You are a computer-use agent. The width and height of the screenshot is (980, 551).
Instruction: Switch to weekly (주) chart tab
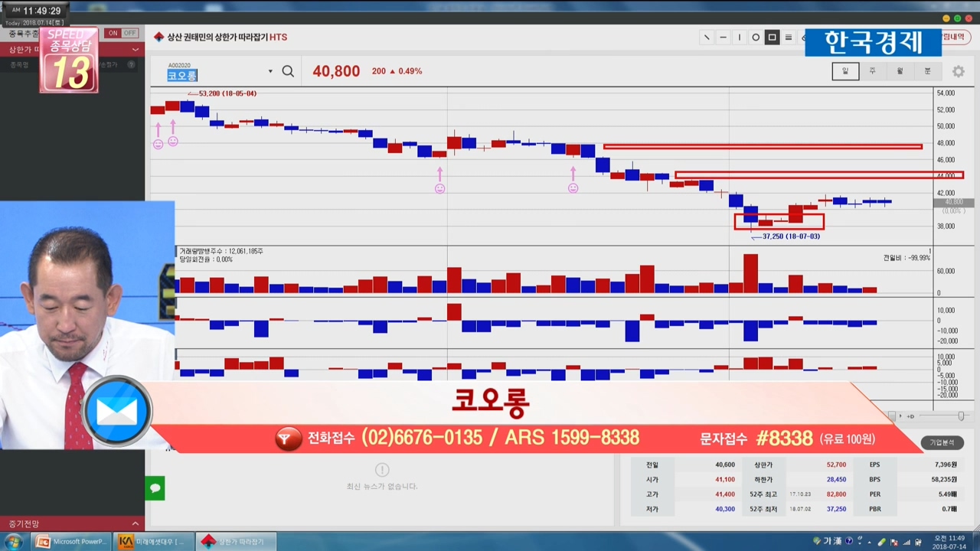tap(872, 71)
